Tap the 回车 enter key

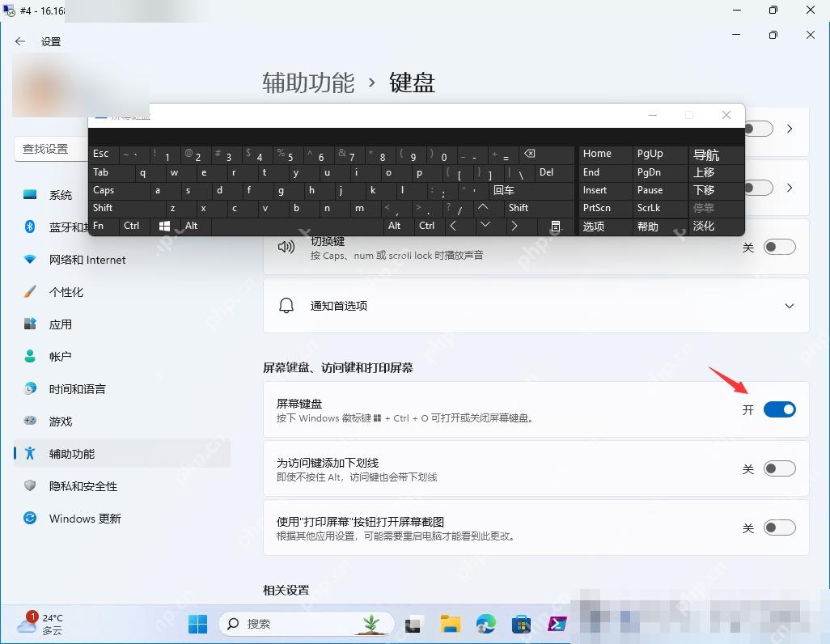tap(531, 190)
